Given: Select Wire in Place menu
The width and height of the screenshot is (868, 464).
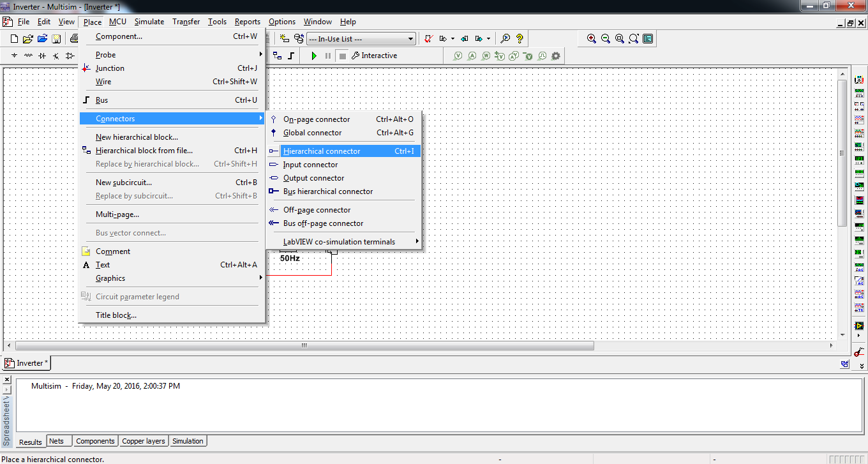Looking at the screenshot, I should pyautogui.click(x=172, y=82).
